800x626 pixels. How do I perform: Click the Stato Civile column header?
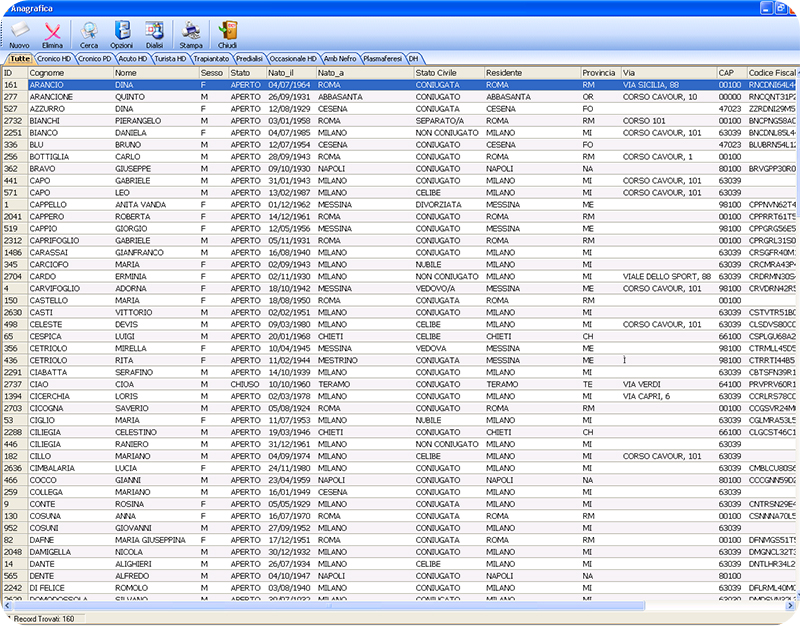pyautogui.click(x=449, y=73)
